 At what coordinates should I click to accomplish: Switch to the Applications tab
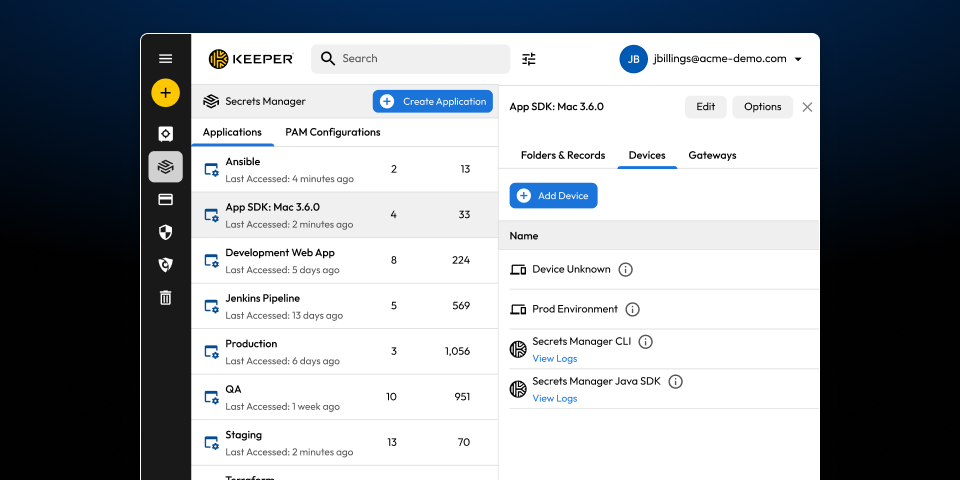point(232,132)
